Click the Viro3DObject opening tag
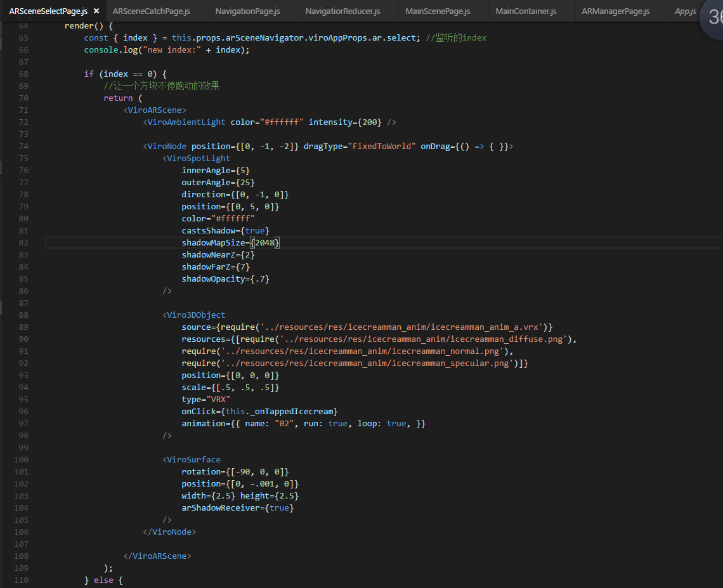 pos(194,315)
